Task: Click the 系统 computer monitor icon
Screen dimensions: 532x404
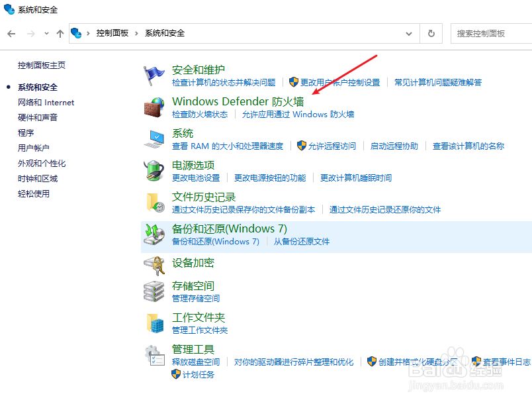Action: [154, 139]
